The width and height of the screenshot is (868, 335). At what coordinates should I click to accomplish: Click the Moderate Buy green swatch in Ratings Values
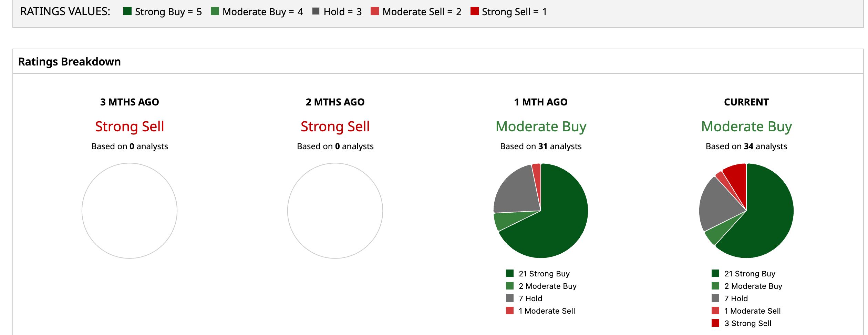click(x=215, y=11)
